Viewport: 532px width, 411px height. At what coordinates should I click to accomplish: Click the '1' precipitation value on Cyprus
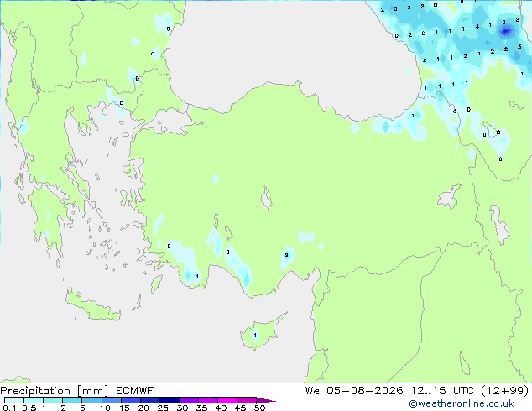tap(255, 336)
